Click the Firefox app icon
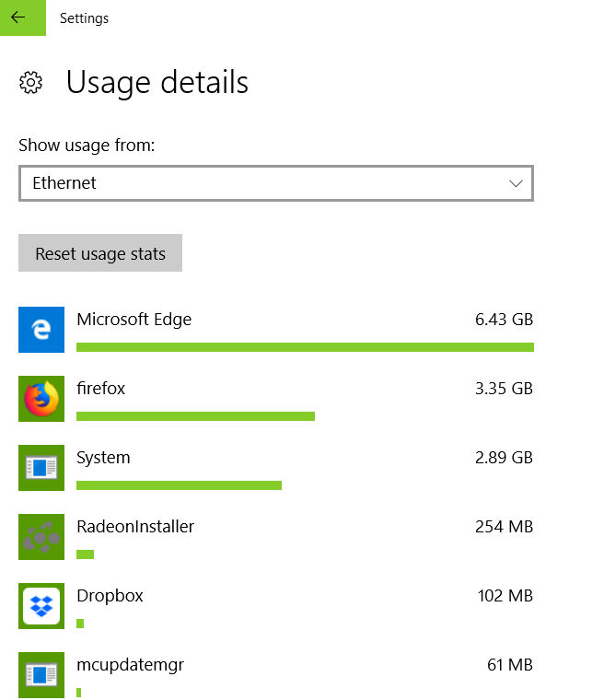This screenshot has height=700, width=592. coord(41,399)
